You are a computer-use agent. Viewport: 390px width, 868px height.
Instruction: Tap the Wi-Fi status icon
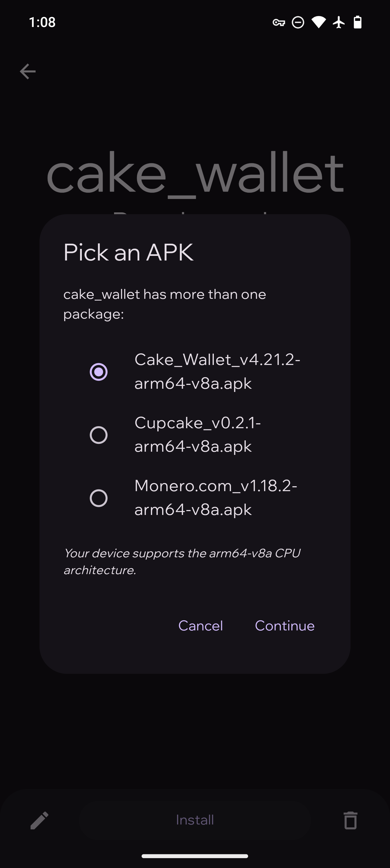[x=319, y=23]
